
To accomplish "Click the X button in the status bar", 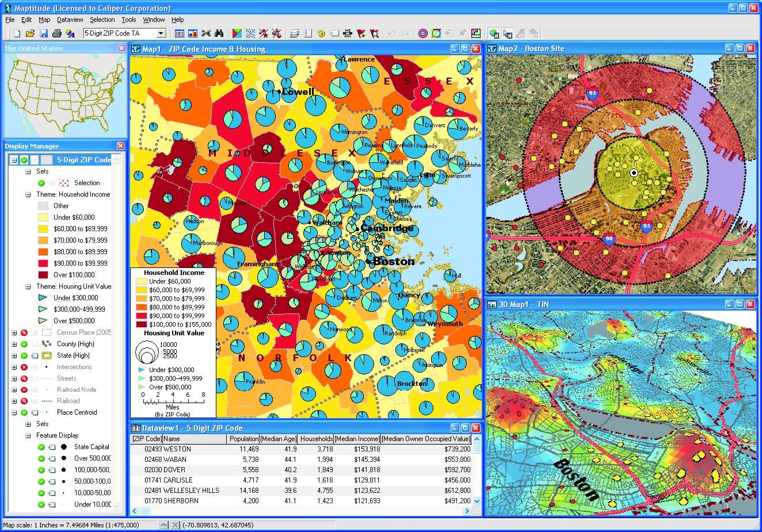I will [175, 525].
